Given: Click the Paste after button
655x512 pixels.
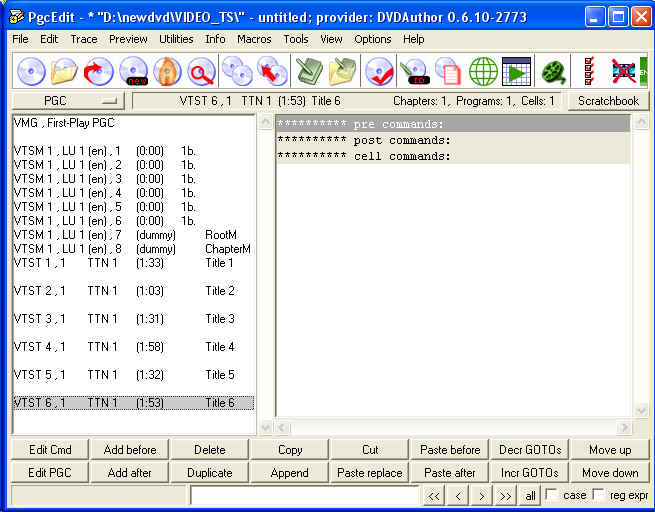Looking at the screenshot, I should (x=450, y=473).
